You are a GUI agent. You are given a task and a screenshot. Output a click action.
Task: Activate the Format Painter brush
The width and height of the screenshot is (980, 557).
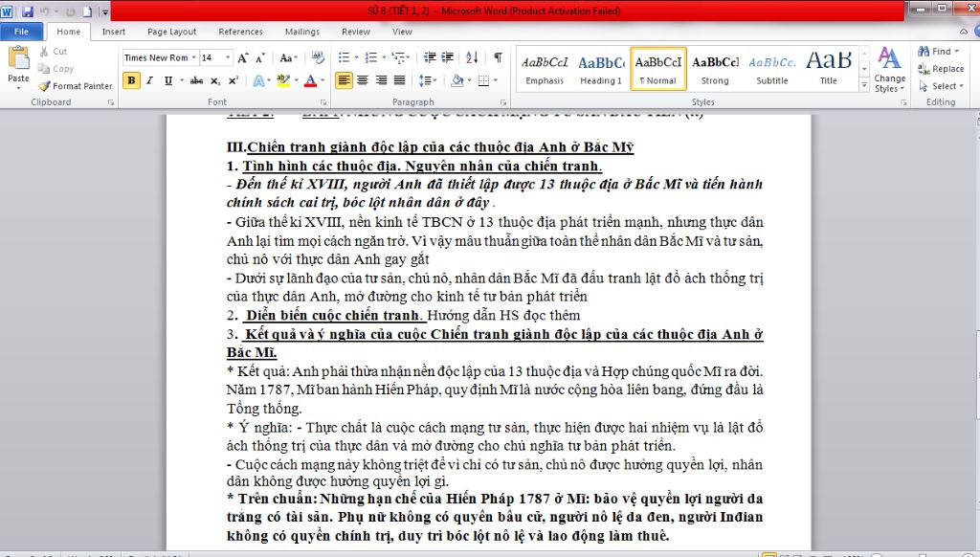coord(44,86)
